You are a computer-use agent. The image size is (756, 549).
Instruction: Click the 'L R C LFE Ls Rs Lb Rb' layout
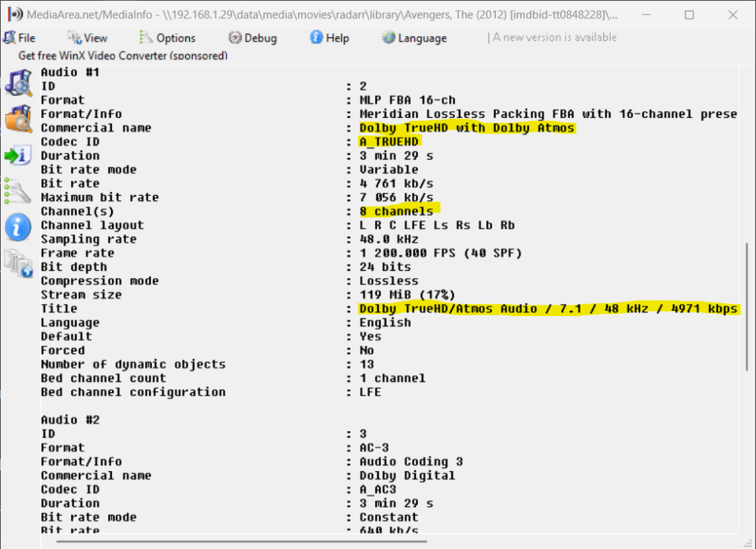pos(437,225)
